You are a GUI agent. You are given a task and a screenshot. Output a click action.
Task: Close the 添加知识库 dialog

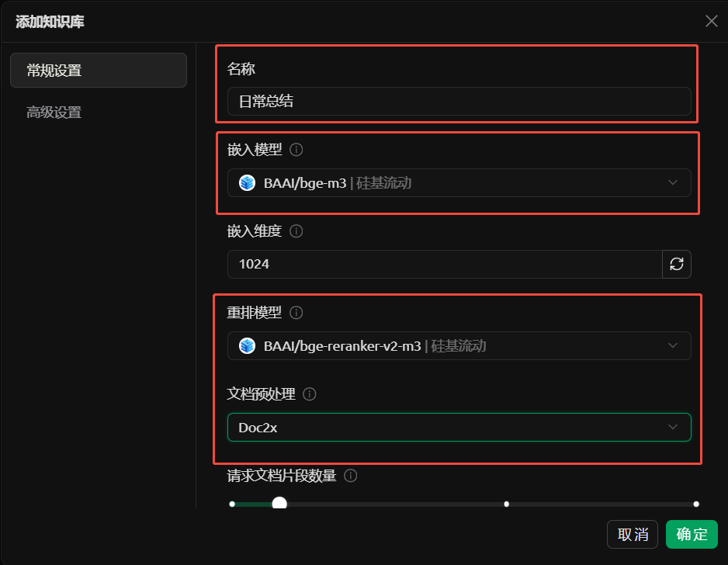(x=711, y=21)
